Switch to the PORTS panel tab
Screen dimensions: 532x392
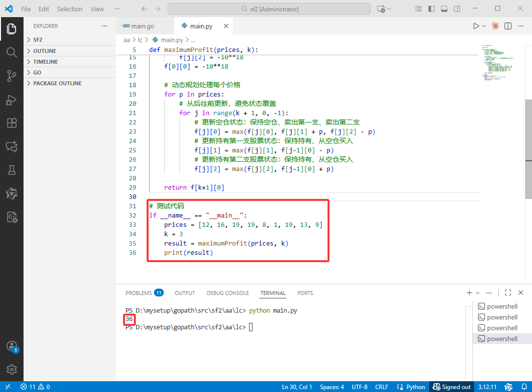305,293
